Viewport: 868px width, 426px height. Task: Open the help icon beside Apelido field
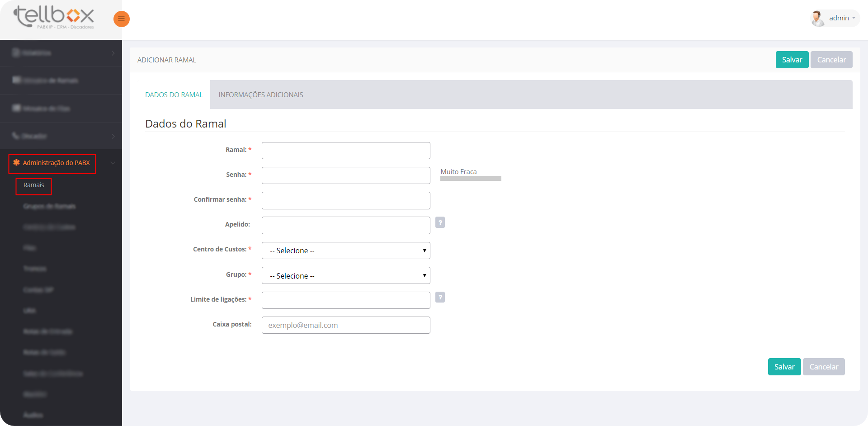pyautogui.click(x=440, y=222)
